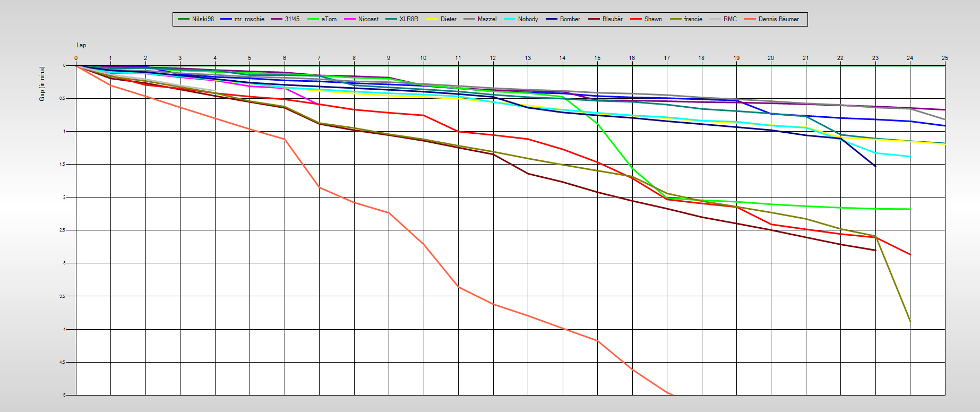The image size is (980, 412).
Task: Select mr_roschie in the chart legend
Action: [x=249, y=19]
